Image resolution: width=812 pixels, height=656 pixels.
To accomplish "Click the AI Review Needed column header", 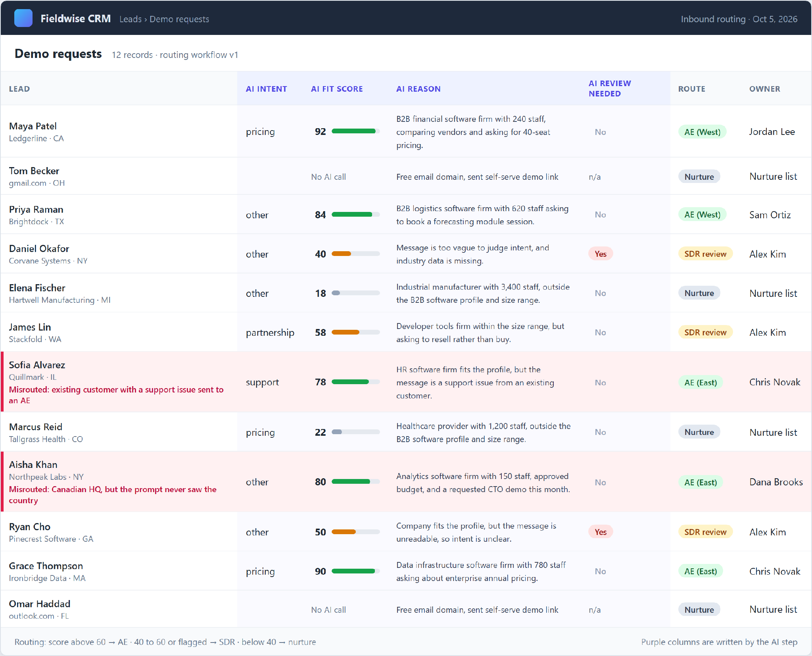I will click(x=610, y=88).
